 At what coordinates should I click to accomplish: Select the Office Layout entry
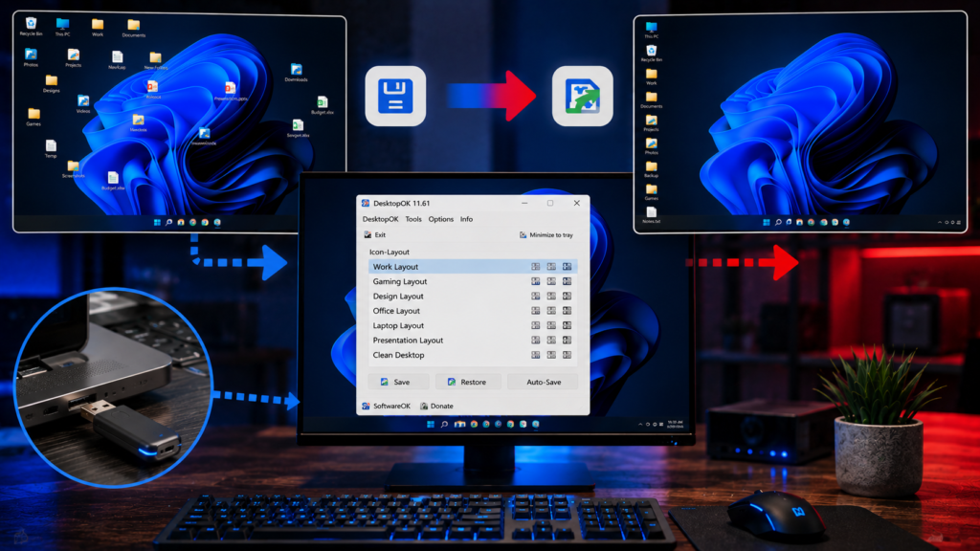pos(473,311)
